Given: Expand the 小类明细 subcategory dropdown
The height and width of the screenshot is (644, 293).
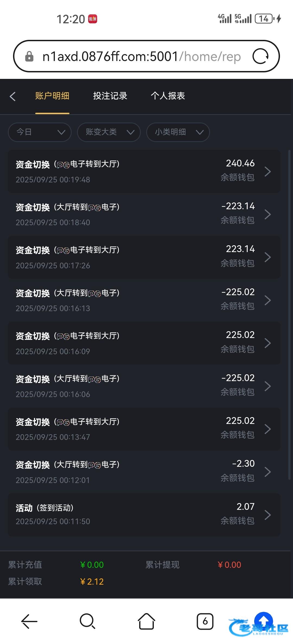Looking at the screenshot, I should [x=178, y=132].
